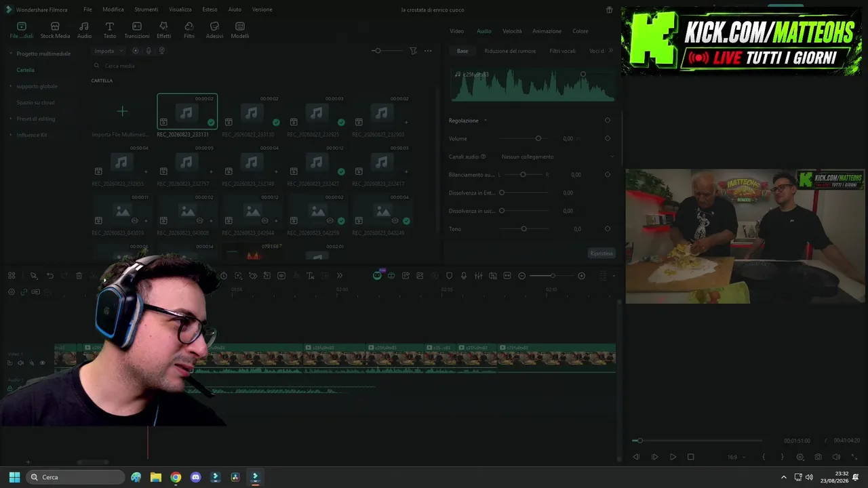
Task: Open preview quality settings gear
Action: [x=800, y=457]
